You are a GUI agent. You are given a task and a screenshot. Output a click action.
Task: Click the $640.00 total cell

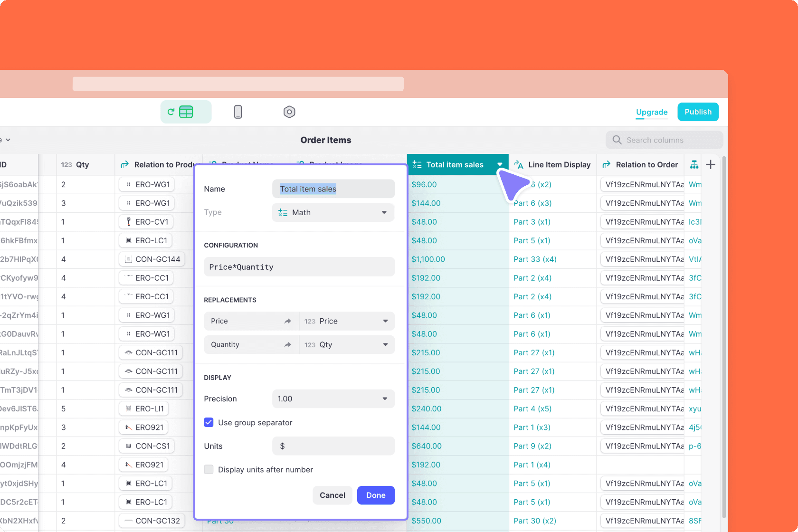click(x=458, y=446)
